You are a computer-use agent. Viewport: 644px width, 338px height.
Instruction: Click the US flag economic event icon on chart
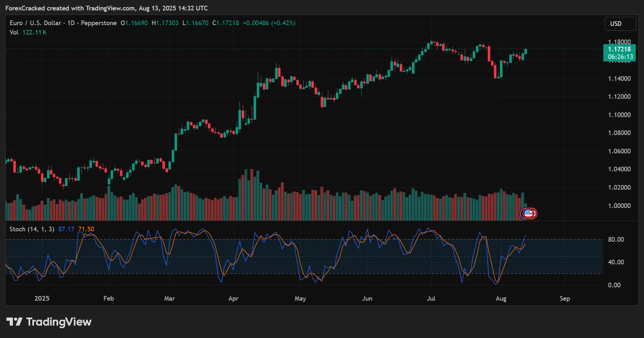click(x=528, y=213)
